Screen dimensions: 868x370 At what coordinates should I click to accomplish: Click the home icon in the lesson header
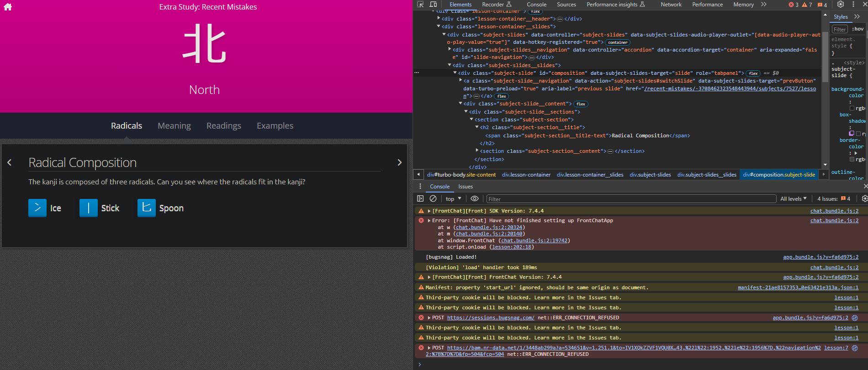8,7
